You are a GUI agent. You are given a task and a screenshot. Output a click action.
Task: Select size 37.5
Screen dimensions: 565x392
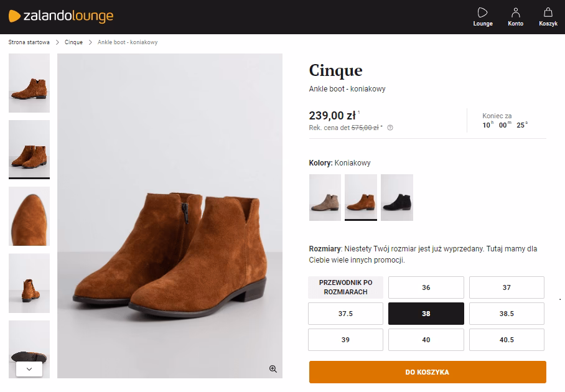[345, 314]
